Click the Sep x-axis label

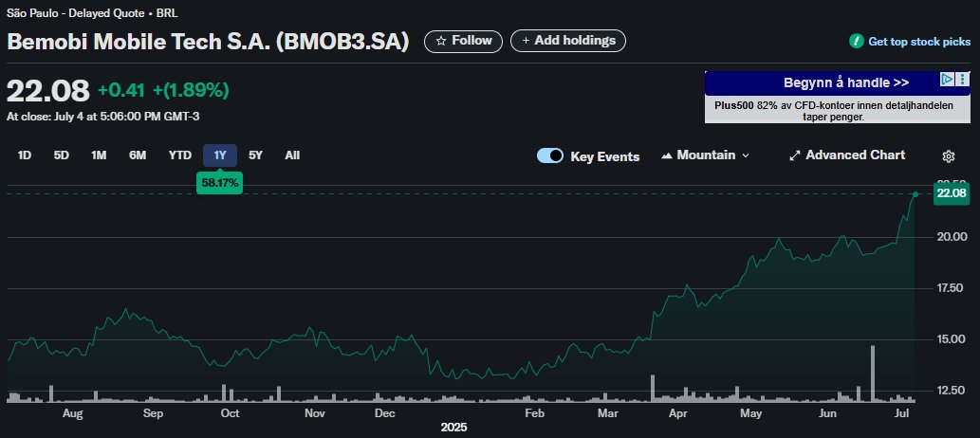tap(153, 413)
